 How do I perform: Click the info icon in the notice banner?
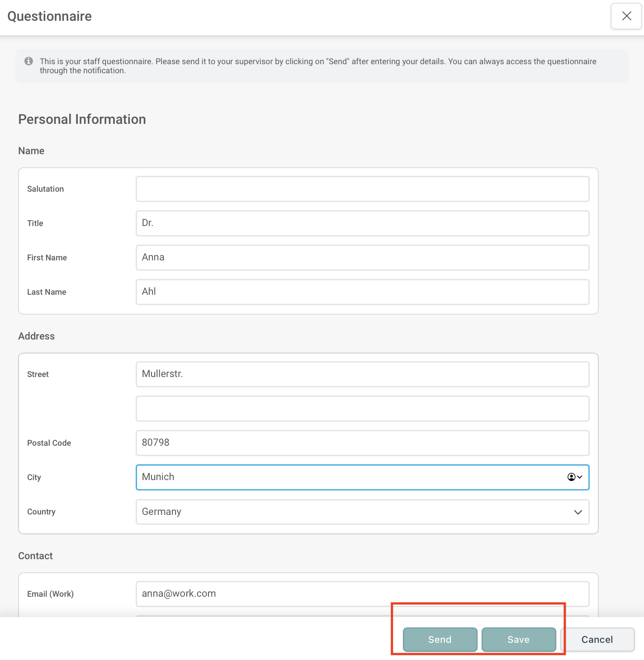click(28, 61)
